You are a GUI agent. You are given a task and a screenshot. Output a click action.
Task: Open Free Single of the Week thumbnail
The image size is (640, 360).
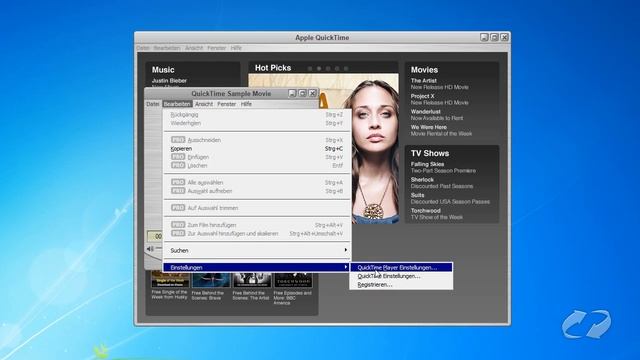point(170,279)
